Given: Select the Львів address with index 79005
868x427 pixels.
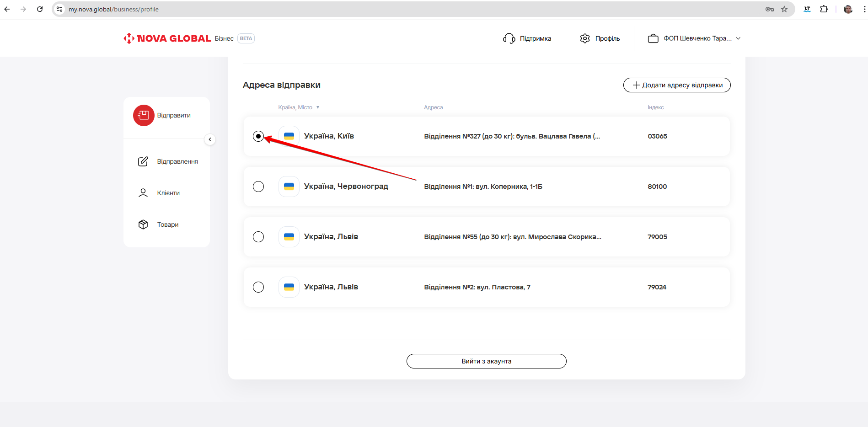Looking at the screenshot, I should pos(258,237).
